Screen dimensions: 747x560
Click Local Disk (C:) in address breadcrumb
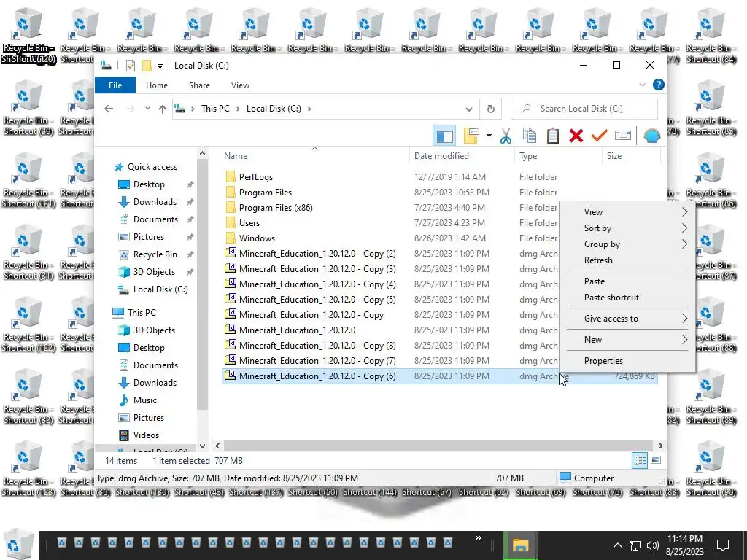pos(274,109)
